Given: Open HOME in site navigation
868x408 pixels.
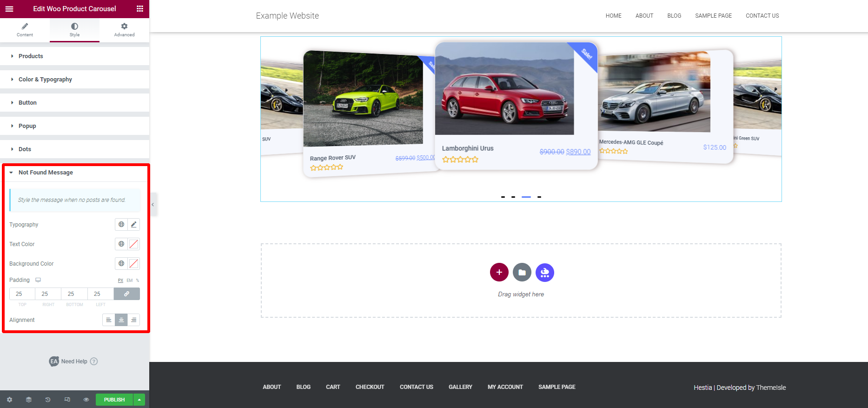Looking at the screenshot, I should click(613, 16).
